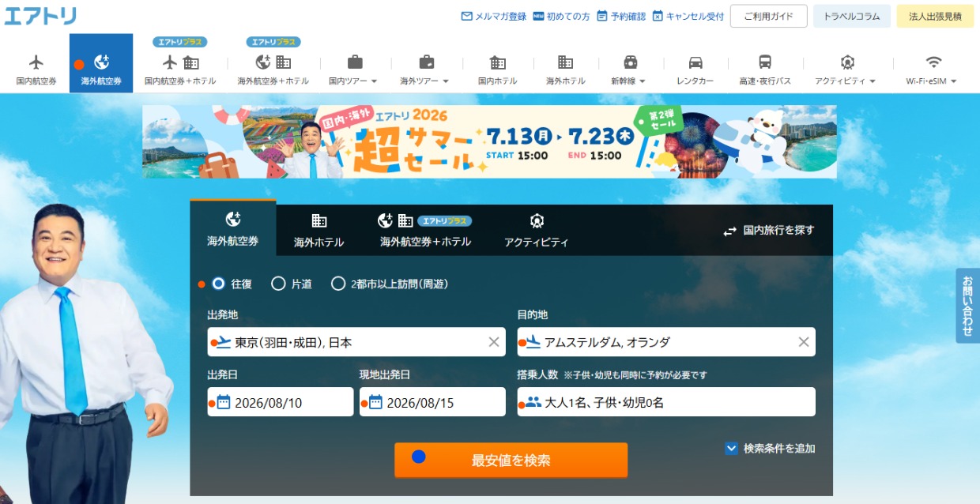Switch to 海外航空券+ホテル search tab
The height and width of the screenshot is (504, 980).
pyautogui.click(x=425, y=230)
